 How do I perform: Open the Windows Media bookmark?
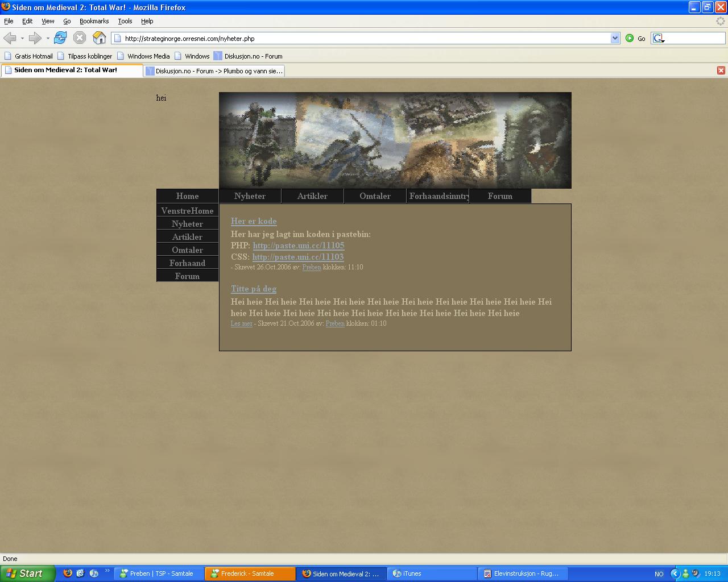coord(143,56)
